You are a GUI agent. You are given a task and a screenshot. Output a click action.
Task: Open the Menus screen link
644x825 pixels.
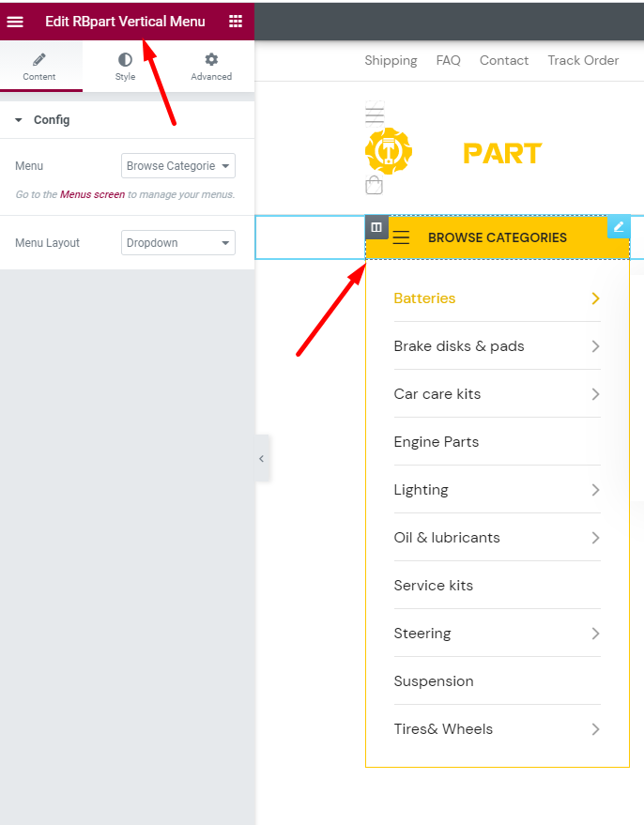(92, 194)
